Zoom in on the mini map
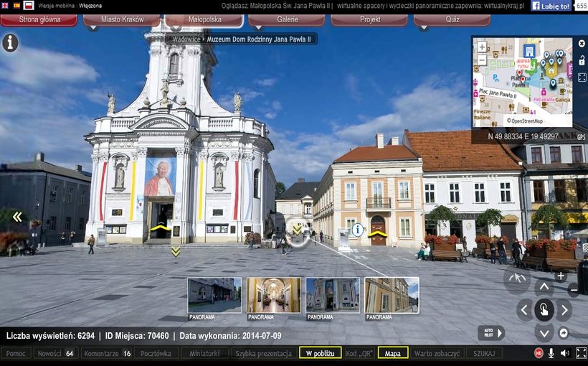The image size is (588, 366). [x=482, y=47]
